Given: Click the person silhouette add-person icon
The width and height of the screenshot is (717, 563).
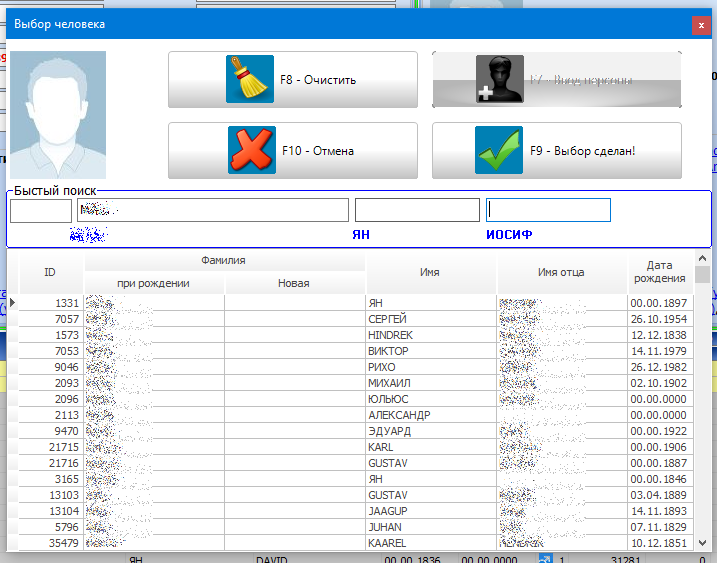Looking at the screenshot, I should pos(499,80).
